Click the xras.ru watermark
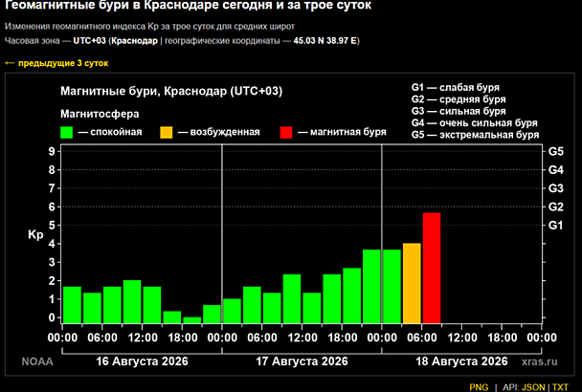 [x=539, y=361]
